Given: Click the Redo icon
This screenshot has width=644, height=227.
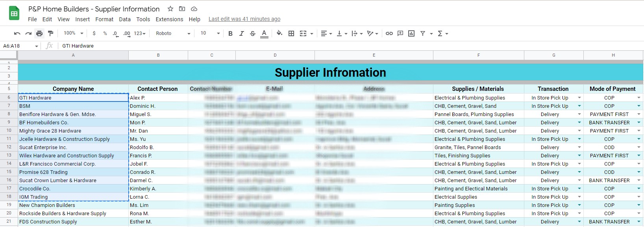Looking at the screenshot, I should (28, 33).
